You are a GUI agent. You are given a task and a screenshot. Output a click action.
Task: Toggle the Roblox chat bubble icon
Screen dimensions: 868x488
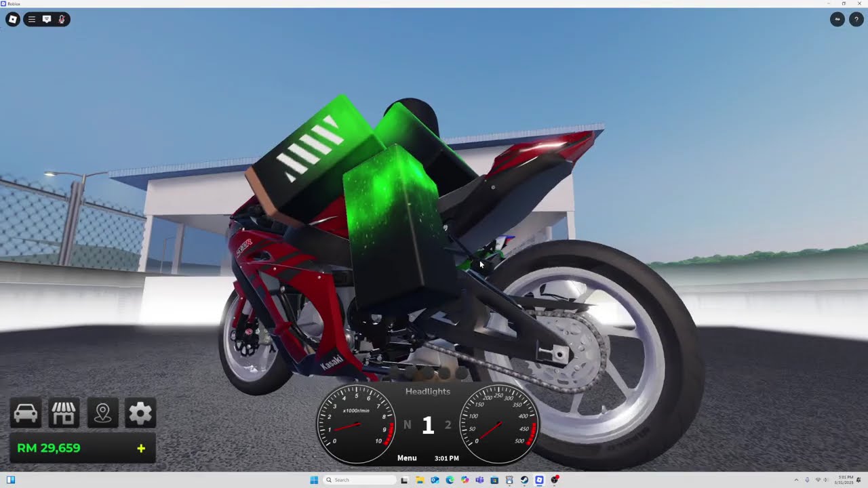click(47, 19)
